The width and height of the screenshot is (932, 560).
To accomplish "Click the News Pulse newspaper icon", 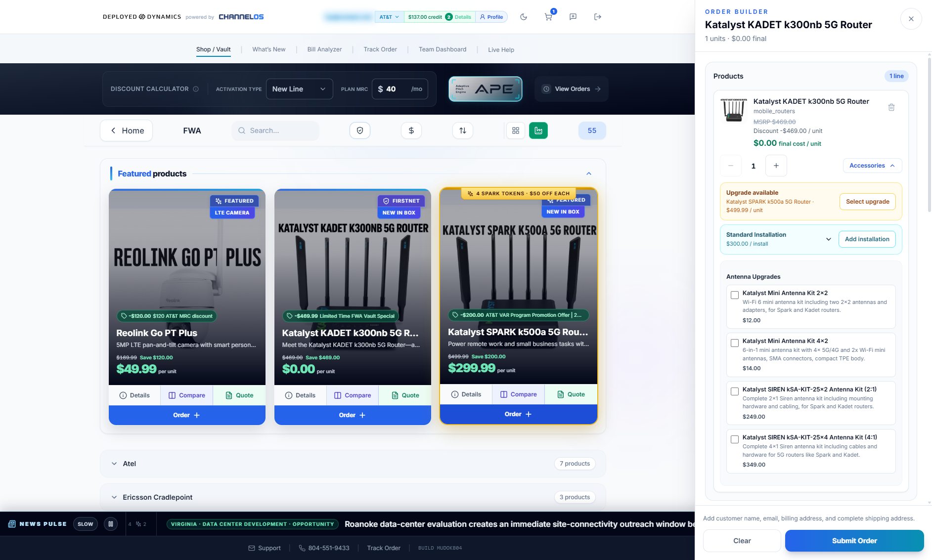I will [x=12, y=524].
